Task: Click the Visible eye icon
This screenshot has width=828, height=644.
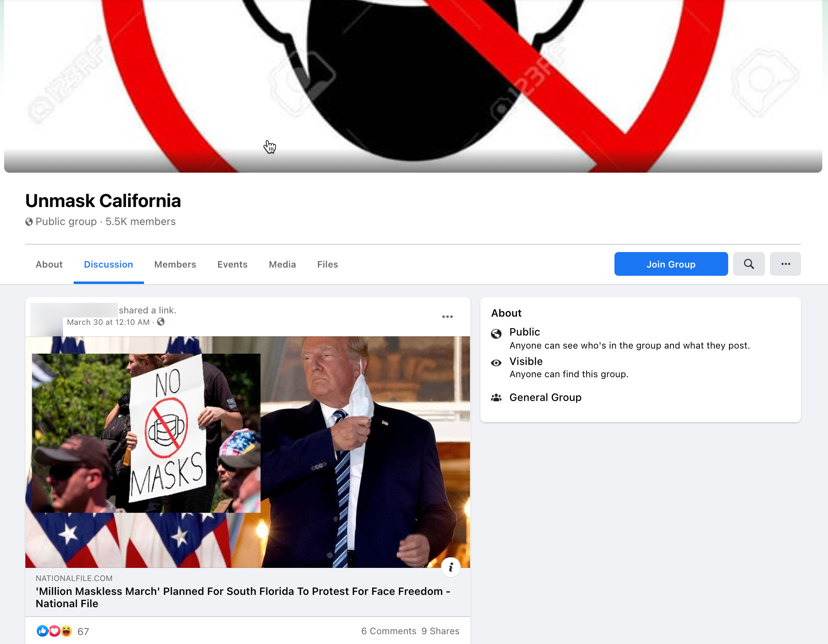Action: click(x=496, y=363)
